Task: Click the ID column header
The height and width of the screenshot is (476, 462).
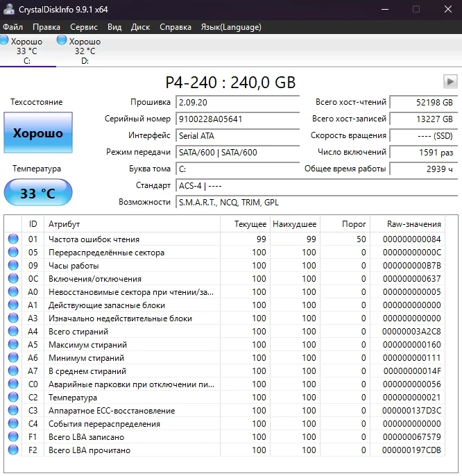Action: pyautogui.click(x=33, y=224)
